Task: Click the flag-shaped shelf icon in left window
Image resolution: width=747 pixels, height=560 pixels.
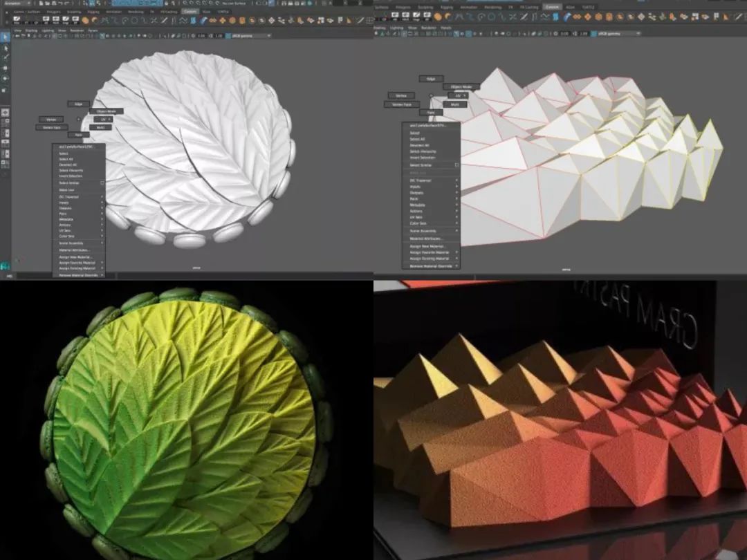Action: [340, 20]
